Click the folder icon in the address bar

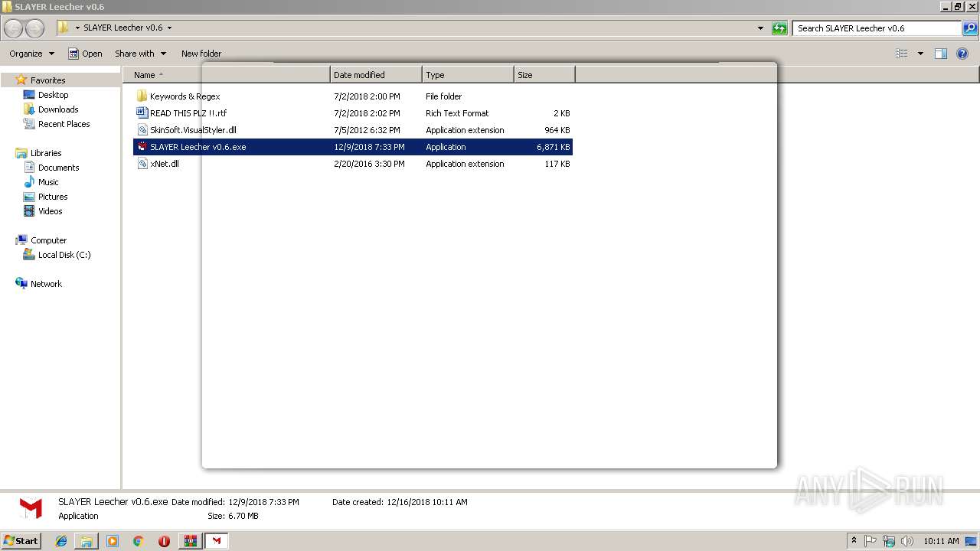(x=63, y=28)
